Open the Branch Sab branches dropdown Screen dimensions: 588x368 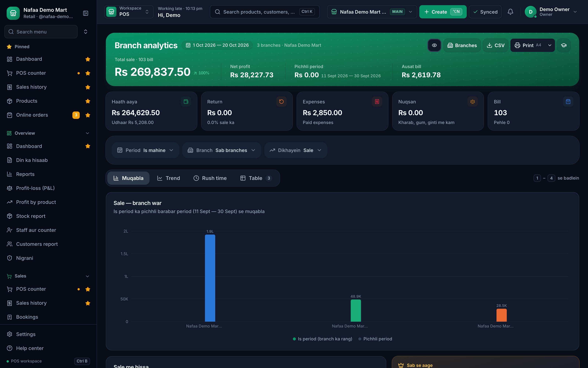pyautogui.click(x=222, y=150)
